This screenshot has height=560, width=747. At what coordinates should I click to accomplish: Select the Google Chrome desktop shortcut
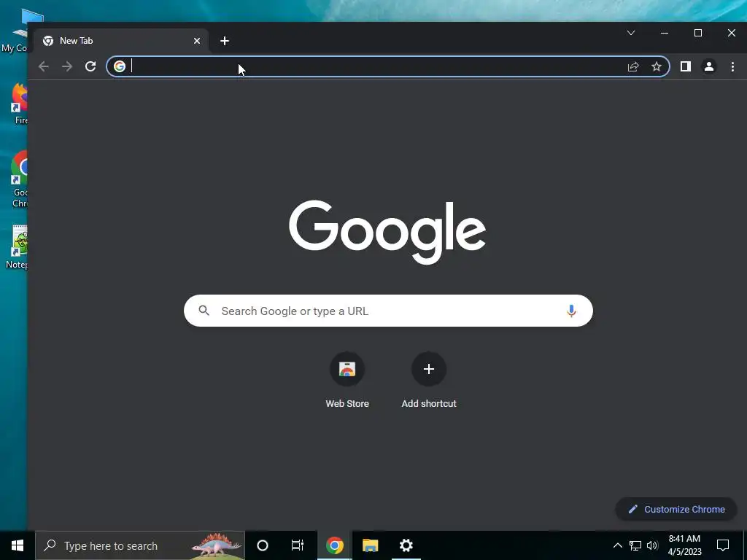[x=19, y=179]
